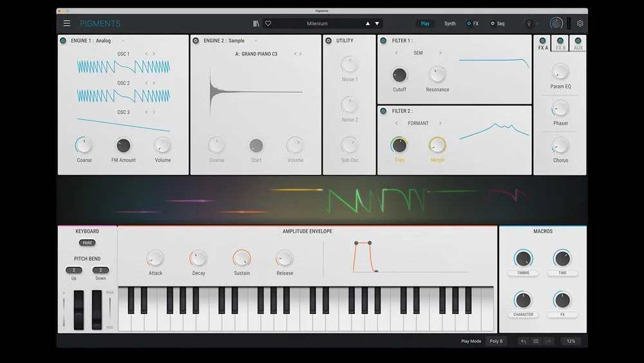
Task: Click the Amplitude Envelope Attack knob
Action: [x=155, y=258]
